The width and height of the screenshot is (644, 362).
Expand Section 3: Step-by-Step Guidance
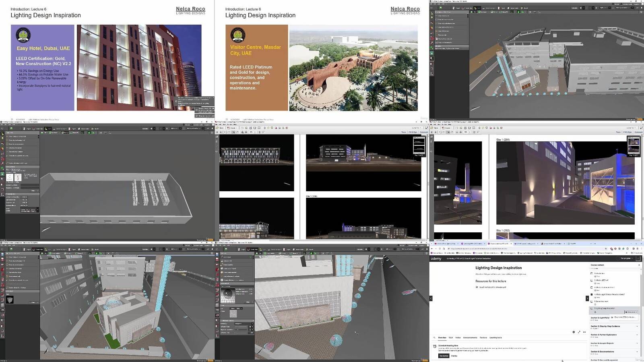[x=614, y=327]
